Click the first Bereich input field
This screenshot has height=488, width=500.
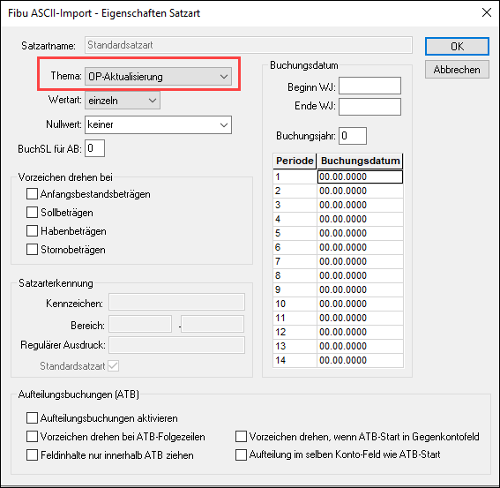tap(140, 324)
